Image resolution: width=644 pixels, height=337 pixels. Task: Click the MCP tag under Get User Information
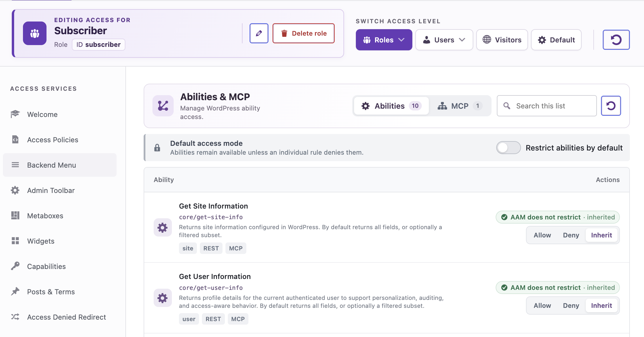(238, 319)
